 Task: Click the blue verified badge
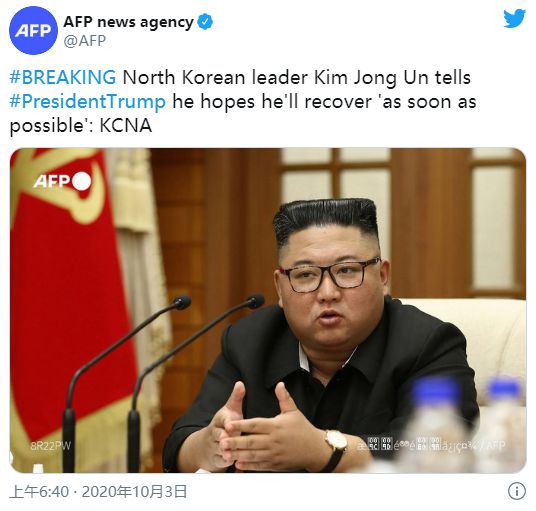click(205, 22)
